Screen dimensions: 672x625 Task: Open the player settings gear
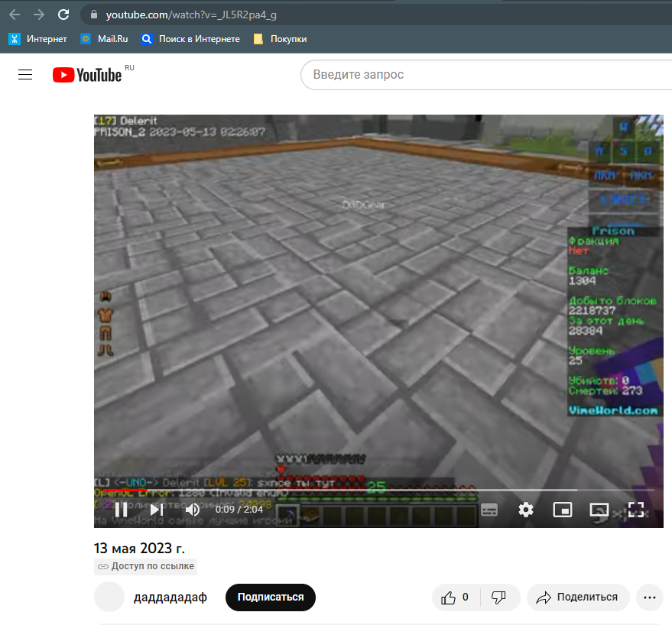[x=526, y=510]
